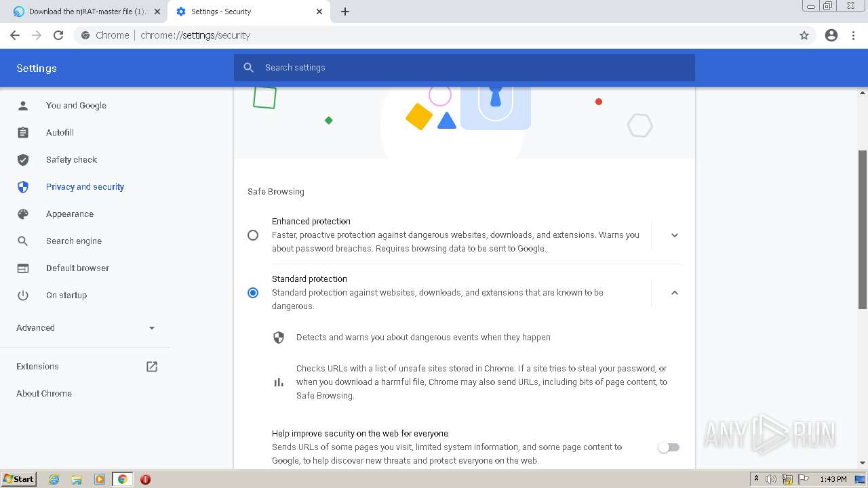
Task: Click the Action Center flag icon
Action: coord(803,479)
